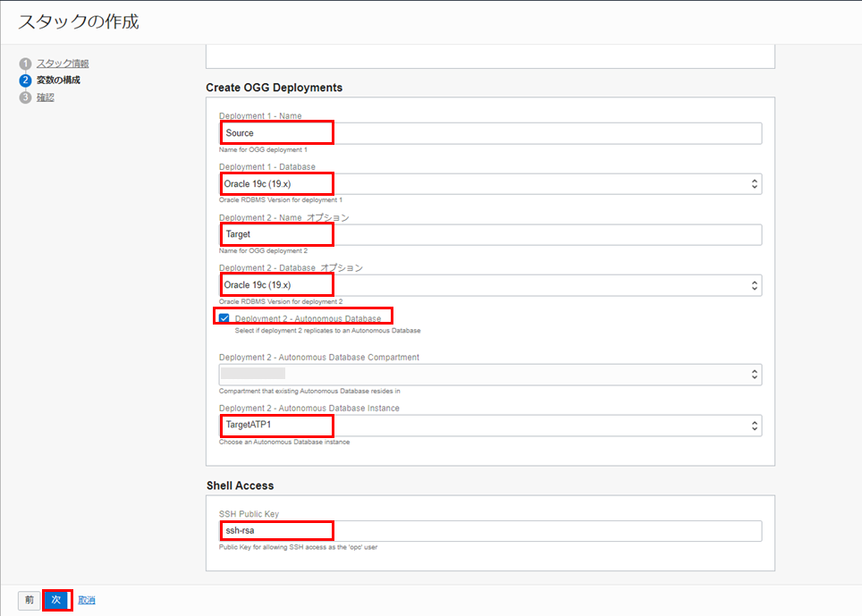The height and width of the screenshot is (616, 862).
Task: Click the 取消 cancel link
Action: [x=87, y=600]
